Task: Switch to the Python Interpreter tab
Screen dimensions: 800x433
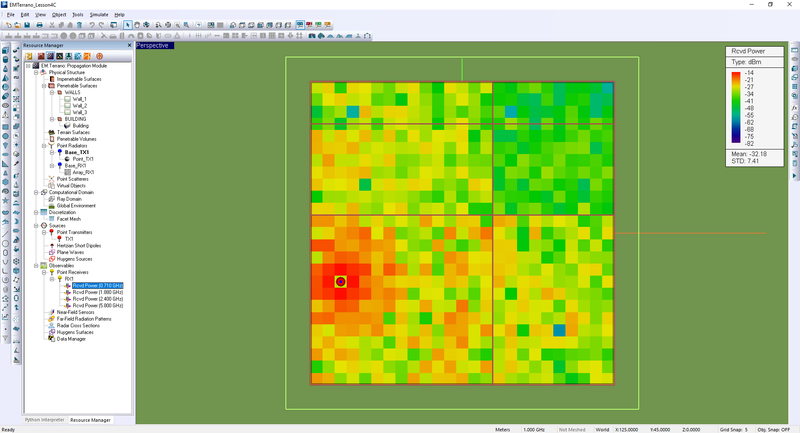Action: (44, 419)
